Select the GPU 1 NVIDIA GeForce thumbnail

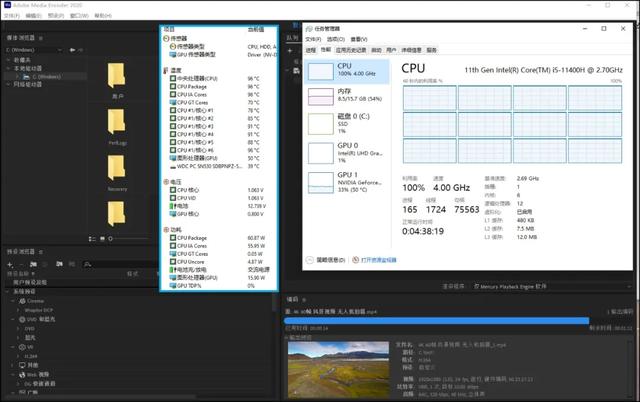320,182
